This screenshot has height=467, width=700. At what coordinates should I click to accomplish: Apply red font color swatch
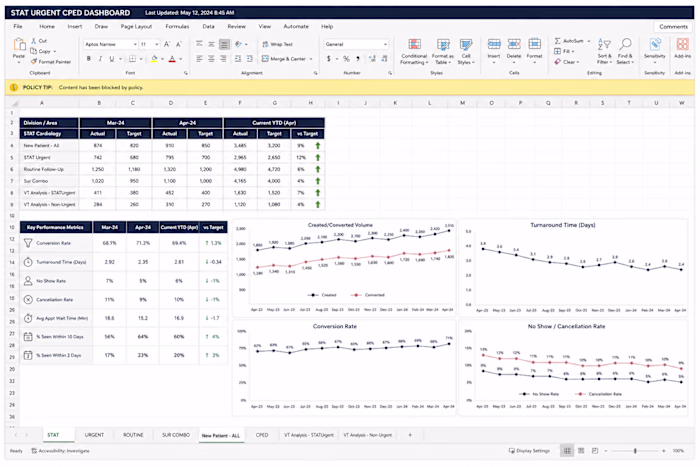pyautogui.click(x=172, y=59)
